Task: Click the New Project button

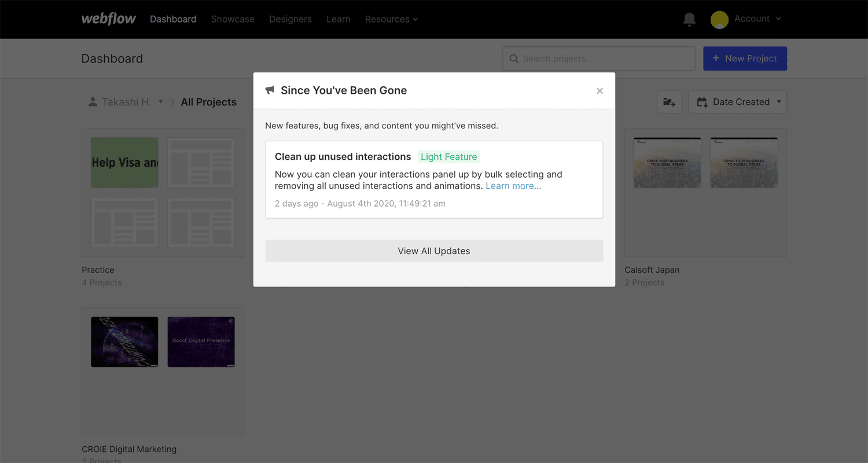Action: pyautogui.click(x=745, y=58)
